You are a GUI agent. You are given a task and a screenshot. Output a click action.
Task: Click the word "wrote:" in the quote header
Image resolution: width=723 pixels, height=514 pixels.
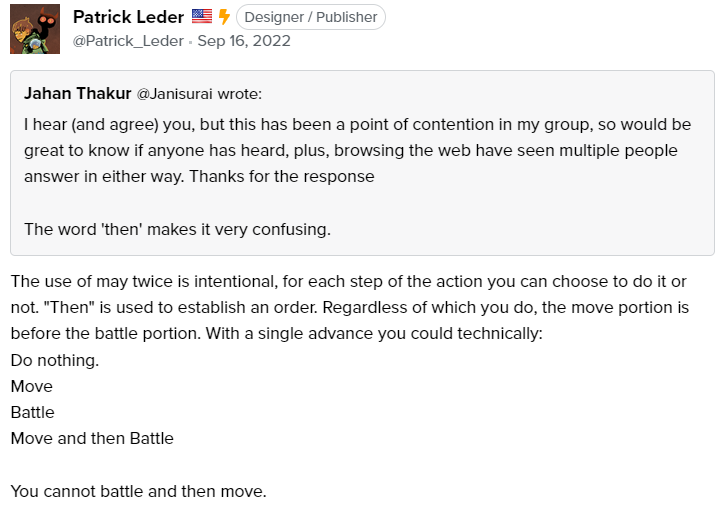click(240, 94)
